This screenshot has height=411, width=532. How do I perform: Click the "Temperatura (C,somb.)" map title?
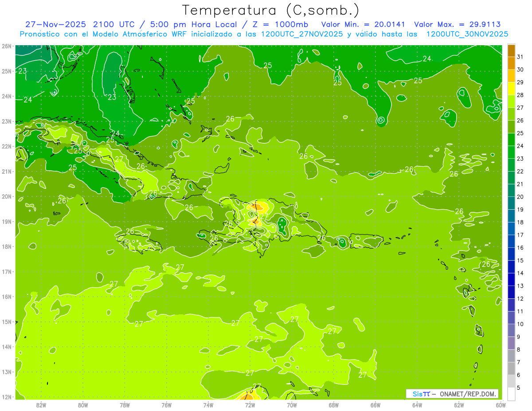pos(271,10)
